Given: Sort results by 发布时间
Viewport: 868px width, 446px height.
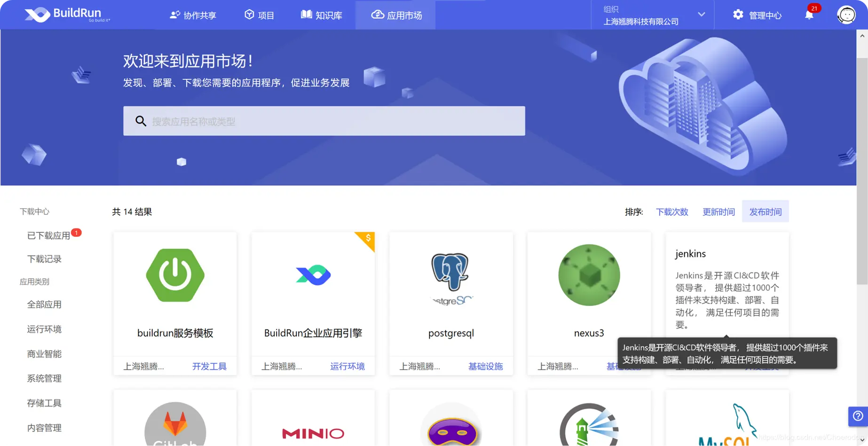Looking at the screenshot, I should coord(765,212).
